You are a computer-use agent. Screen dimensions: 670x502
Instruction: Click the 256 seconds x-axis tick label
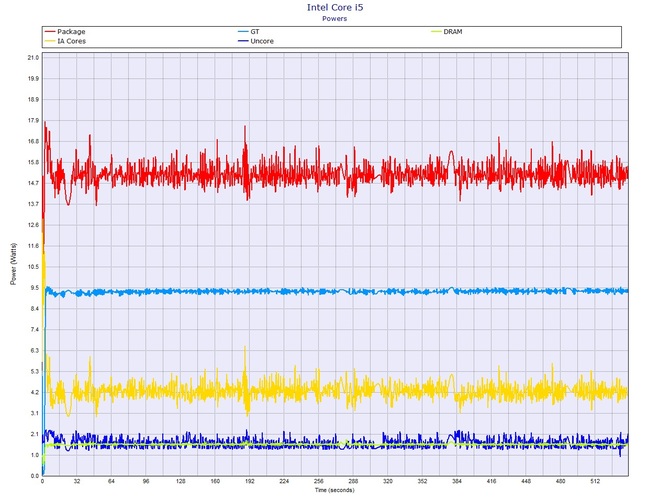(x=319, y=481)
